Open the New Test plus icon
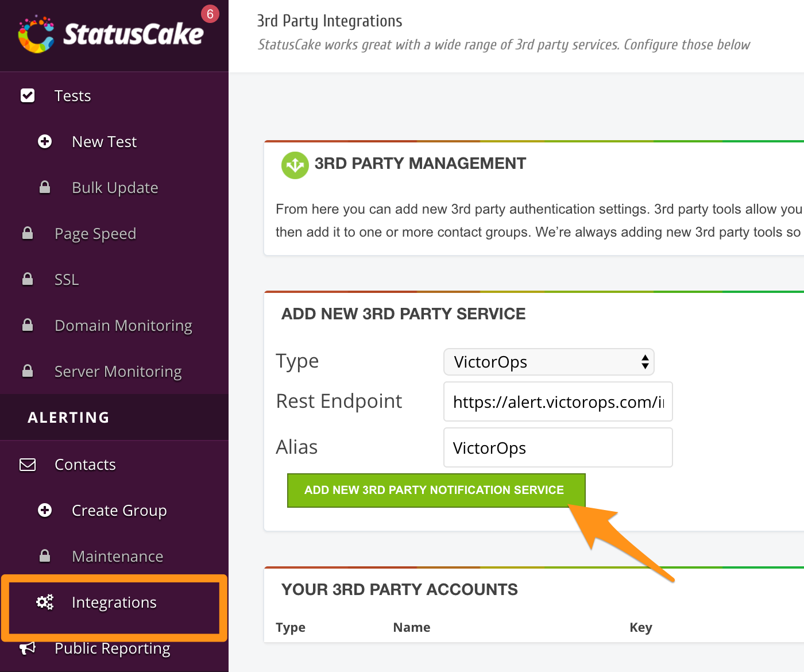 [45, 141]
